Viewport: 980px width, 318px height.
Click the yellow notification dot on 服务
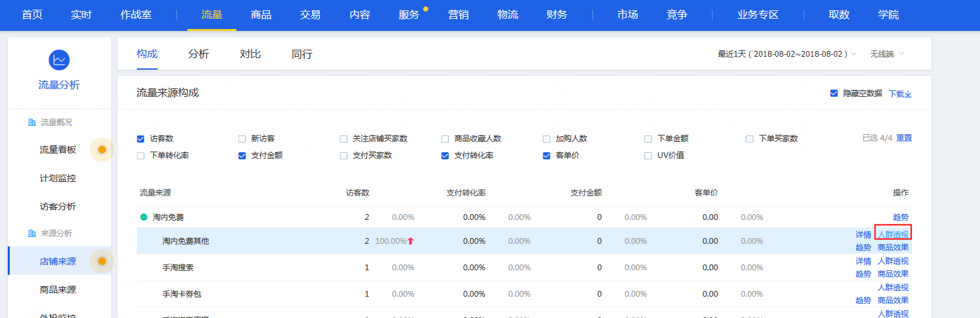pos(426,9)
